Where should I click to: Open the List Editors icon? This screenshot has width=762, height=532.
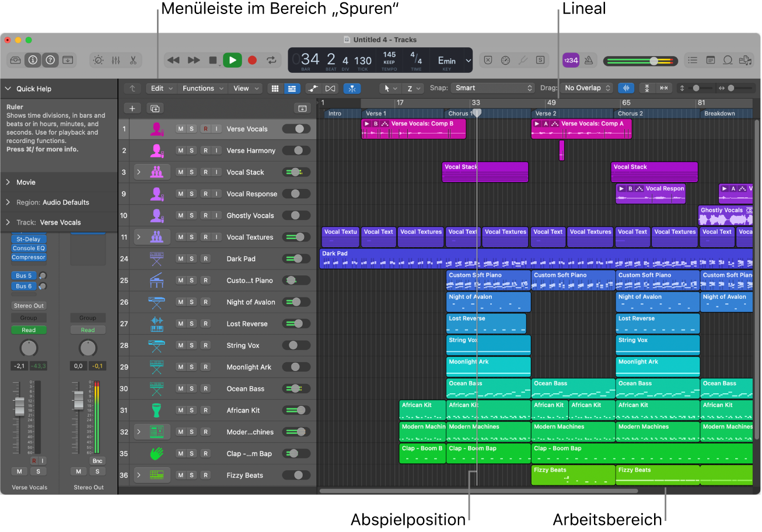click(693, 60)
